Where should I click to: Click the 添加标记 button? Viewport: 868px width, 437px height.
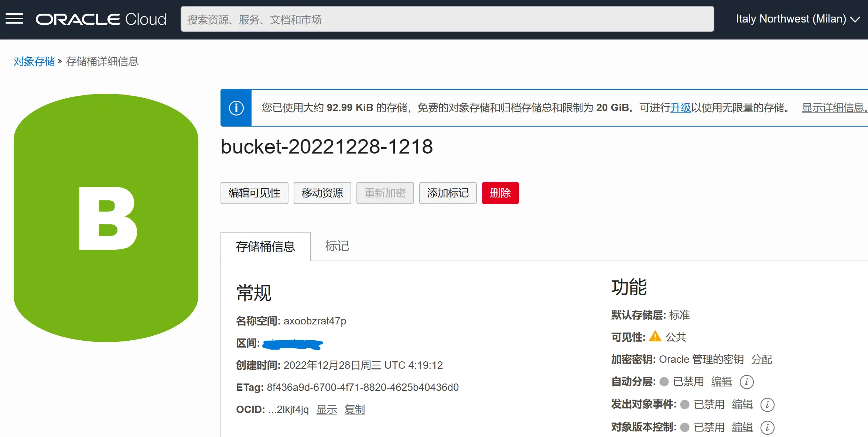pyautogui.click(x=448, y=193)
